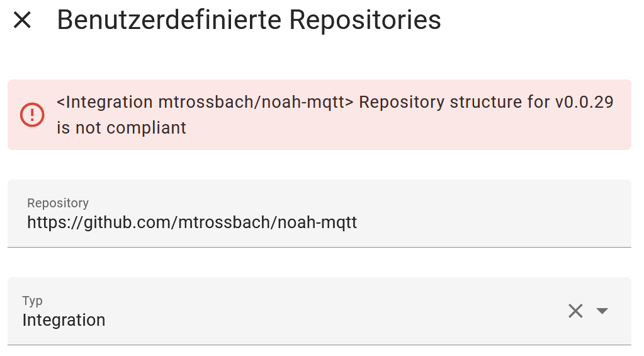
Task: Click the github.com/mtrossbach/noah-mqtt URL text
Action: tap(192, 222)
